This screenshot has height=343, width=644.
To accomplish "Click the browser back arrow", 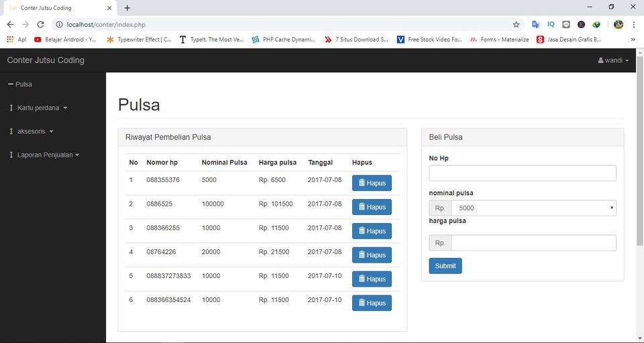I will point(10,25).
